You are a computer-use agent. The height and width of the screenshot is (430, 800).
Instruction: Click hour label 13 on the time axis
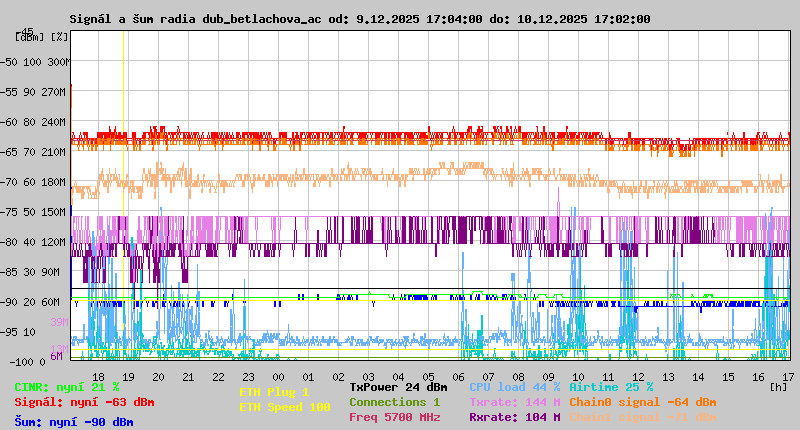pos(668,377)
